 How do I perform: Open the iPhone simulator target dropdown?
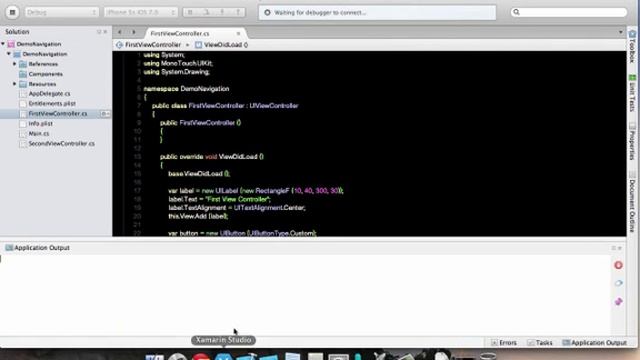point(141,12)
